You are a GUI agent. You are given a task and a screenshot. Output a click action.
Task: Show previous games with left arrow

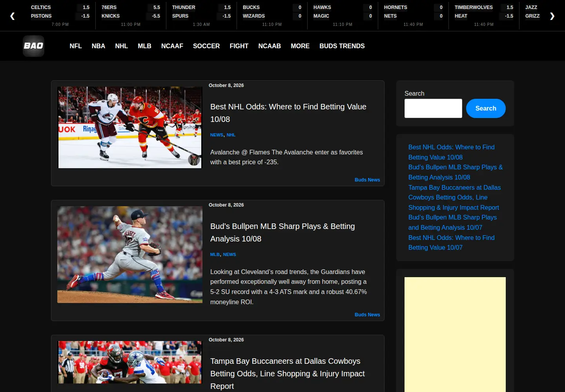click(x=13, y=16)
